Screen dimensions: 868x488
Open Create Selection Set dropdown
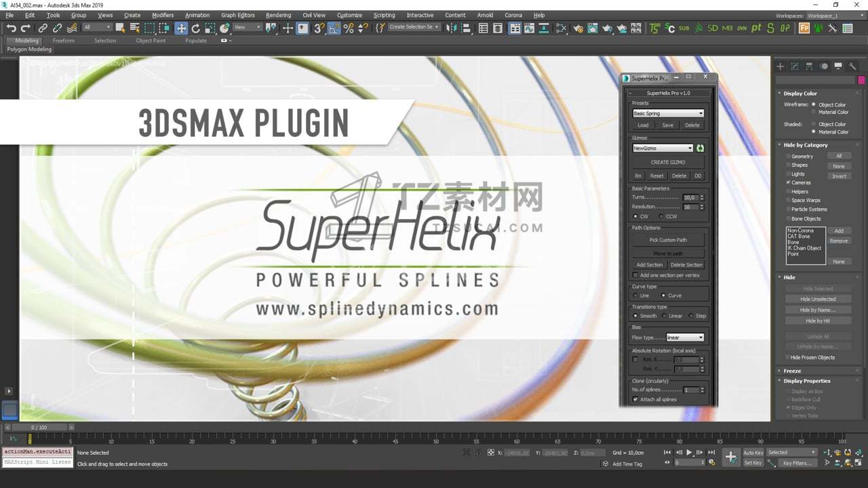414,27
